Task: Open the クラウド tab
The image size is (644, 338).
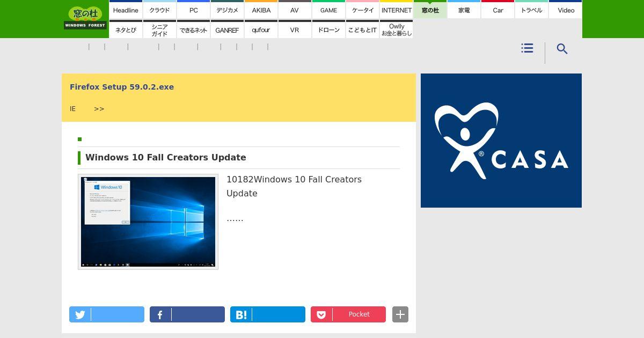Action: [159, 10]
